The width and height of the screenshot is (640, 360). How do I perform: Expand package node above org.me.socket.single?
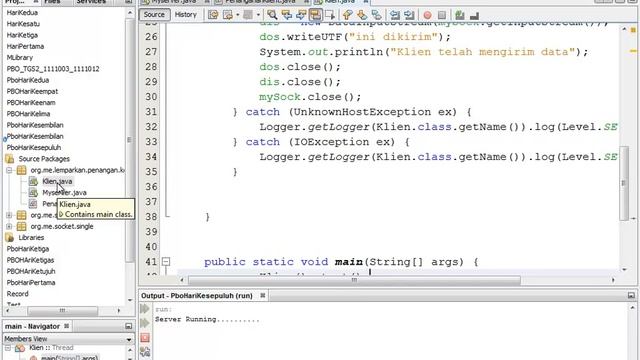point(9,215)
